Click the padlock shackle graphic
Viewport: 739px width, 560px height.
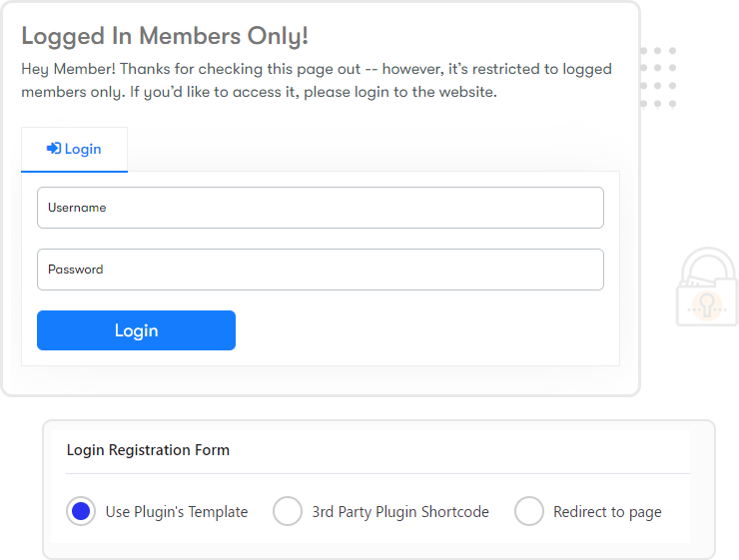tap(708, 266)
